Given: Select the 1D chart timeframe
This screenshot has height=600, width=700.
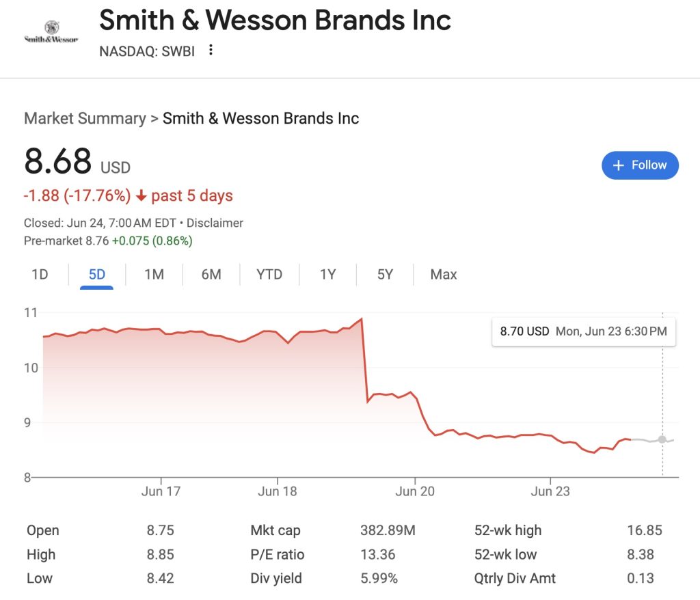Looking at the screenshot, I should (39, 274).
